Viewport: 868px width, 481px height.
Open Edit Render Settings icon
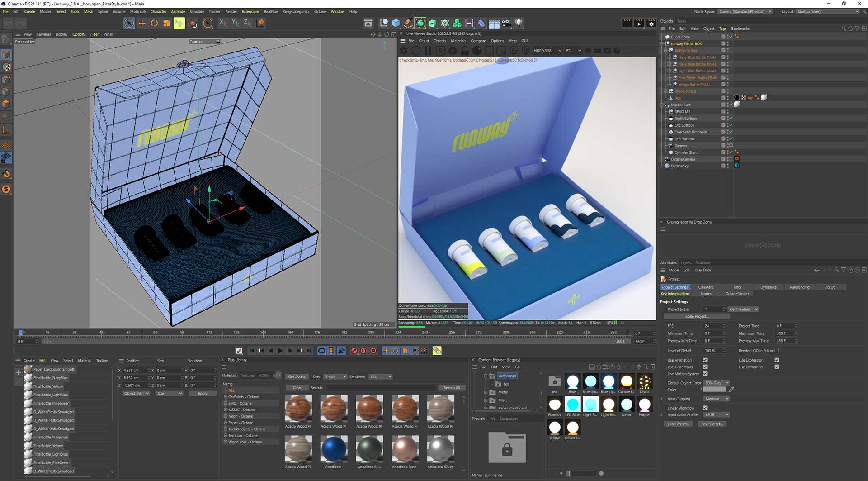point(651,23)
